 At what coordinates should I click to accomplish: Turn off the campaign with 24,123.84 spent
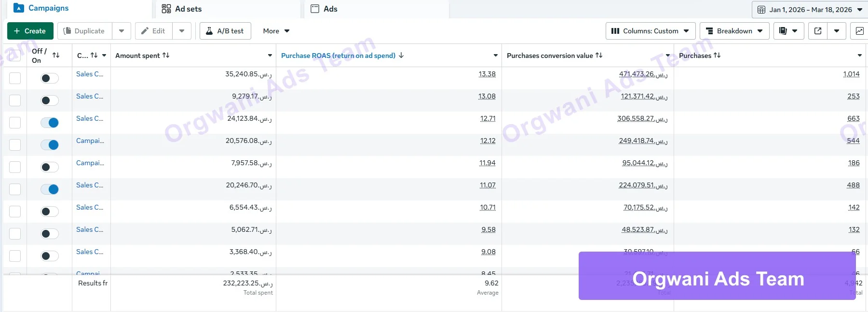tap(49, 123)
